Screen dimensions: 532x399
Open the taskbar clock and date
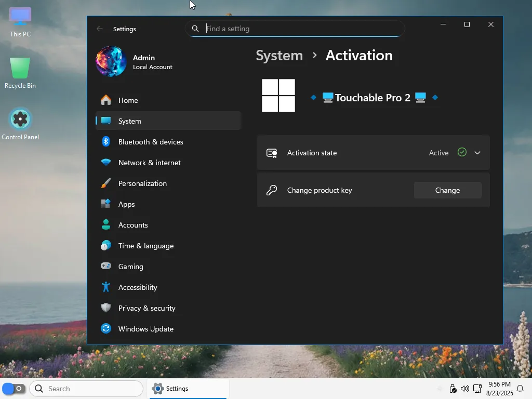pos(499,389)
